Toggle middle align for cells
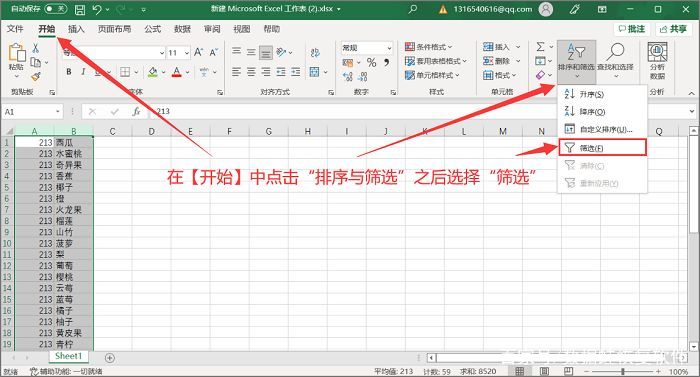Image resolution: width=700 pixels, height=377 pixels. [x=251, y=52]
